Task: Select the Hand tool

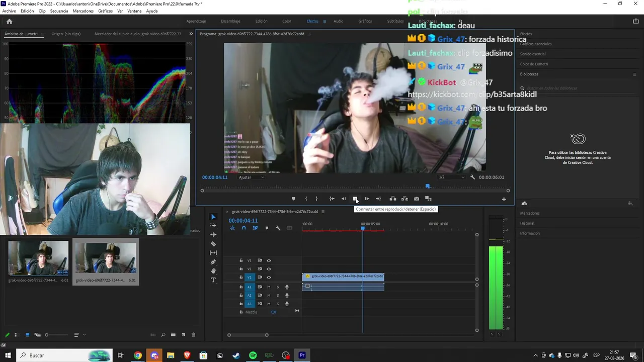Action: (213, 271)
